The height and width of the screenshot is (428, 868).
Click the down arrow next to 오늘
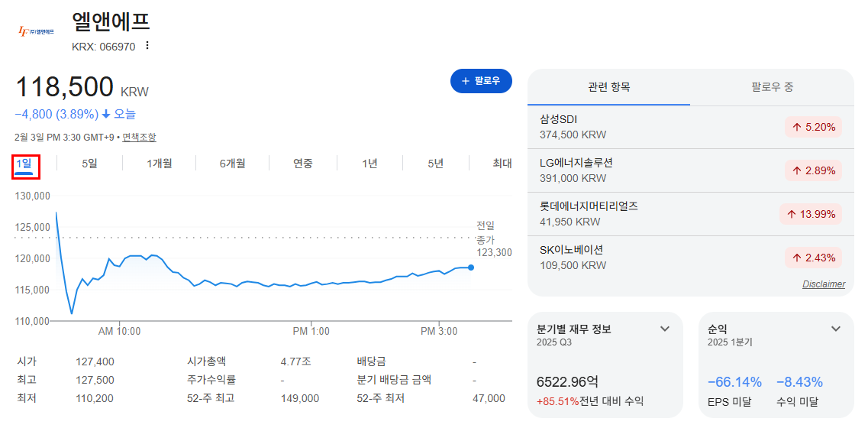[x=106, y=114]
